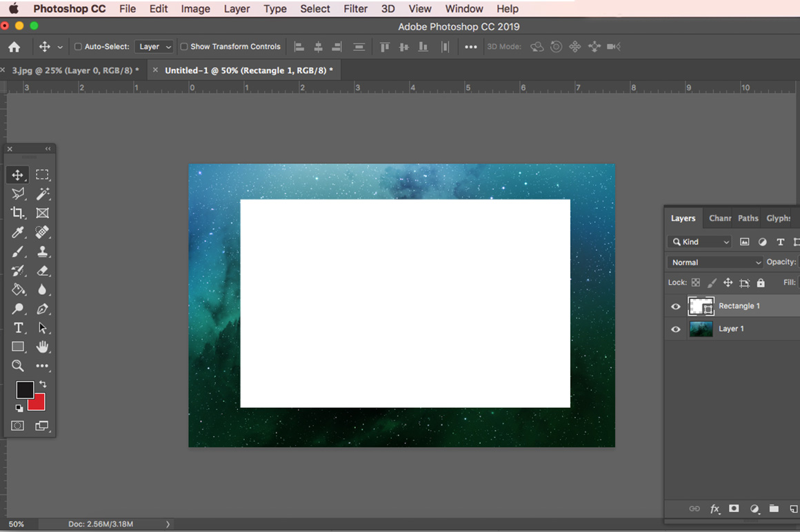This screenshot has width=800, height=532.
Task: Select the Move tool in the toolbox
Action: [x=17, y=175]
